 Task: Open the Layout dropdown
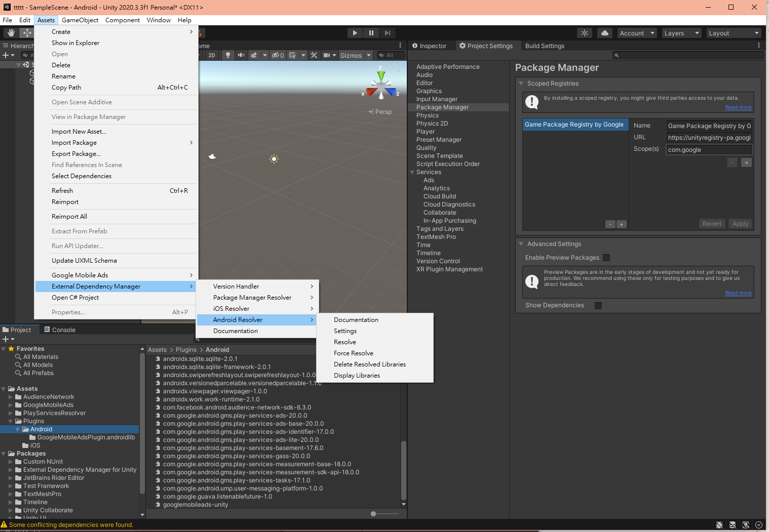coord(734,33)
